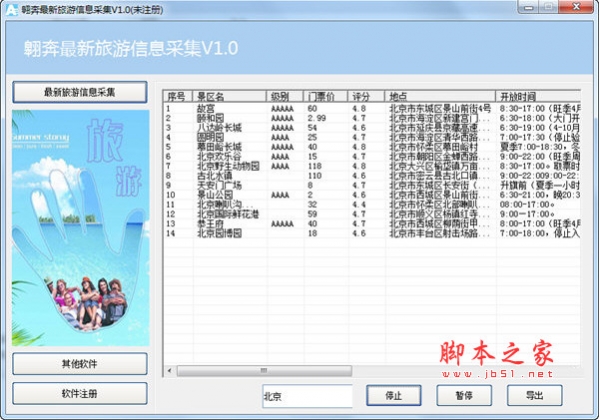Click rating 4.4 cell

click(359, 204)
